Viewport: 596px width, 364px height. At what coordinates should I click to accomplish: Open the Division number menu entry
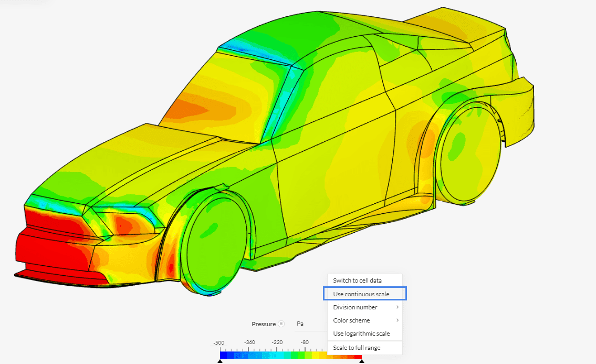tap(355, 307)
